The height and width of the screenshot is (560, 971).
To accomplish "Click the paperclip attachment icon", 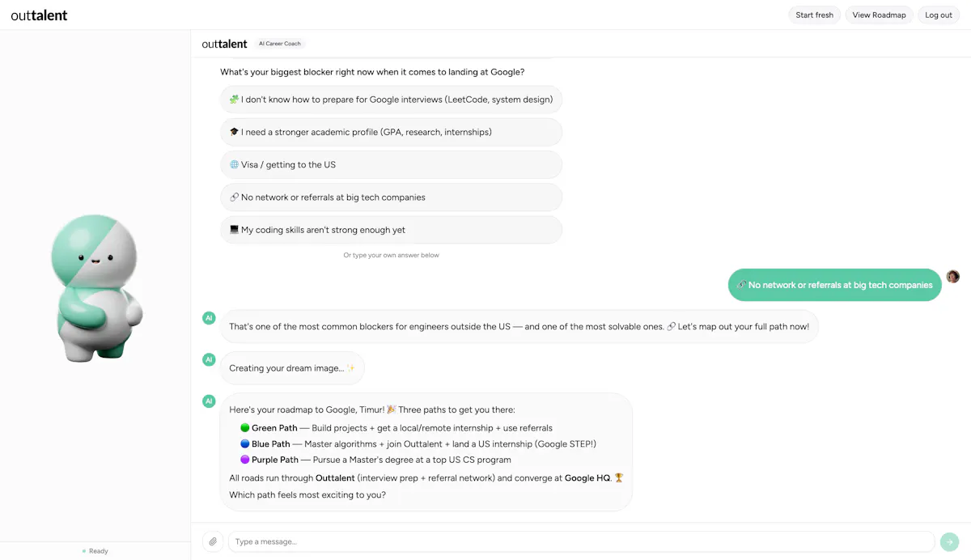I will point(212,541).
